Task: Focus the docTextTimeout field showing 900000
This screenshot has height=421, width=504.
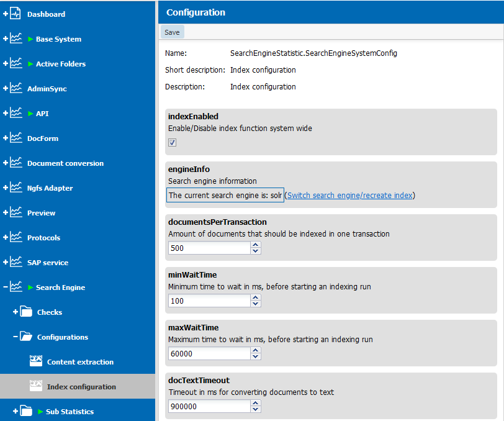Action: click(x=209, y=406)
